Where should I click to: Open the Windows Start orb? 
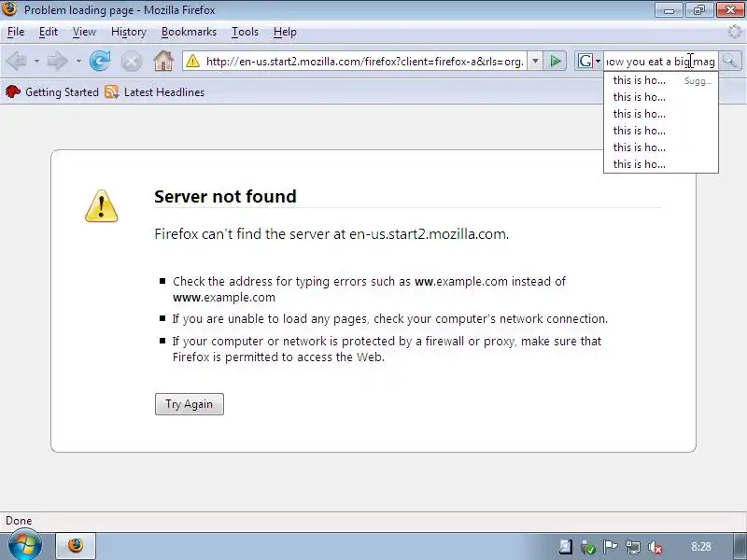coord(24,546)
